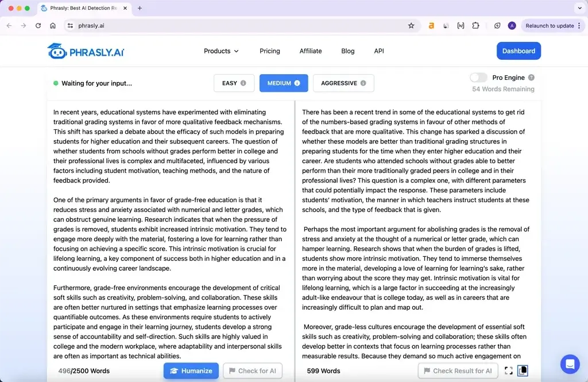Go to the Pricing page

(270, 51)
